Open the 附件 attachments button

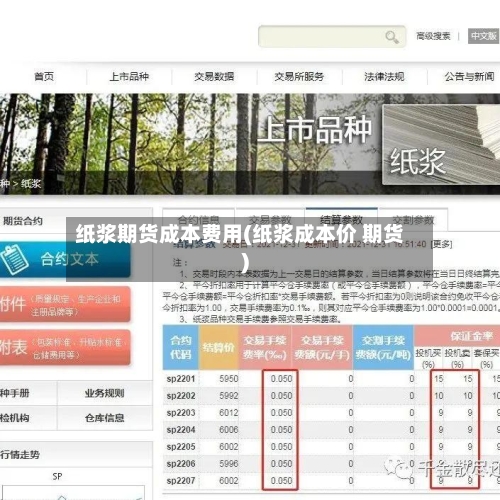65,304
